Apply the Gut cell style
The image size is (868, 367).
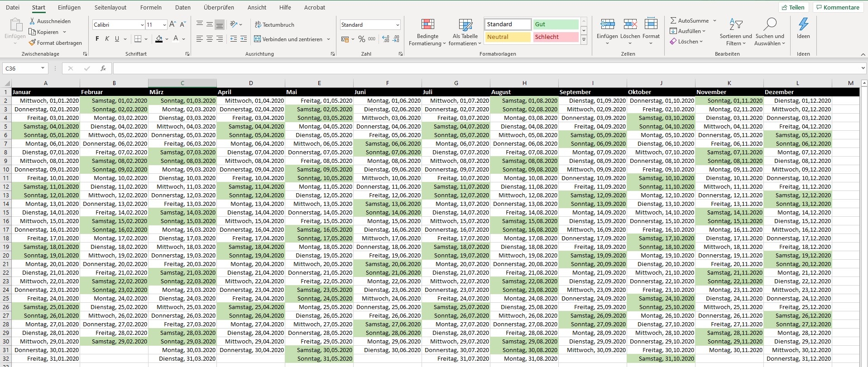point(556,24)
